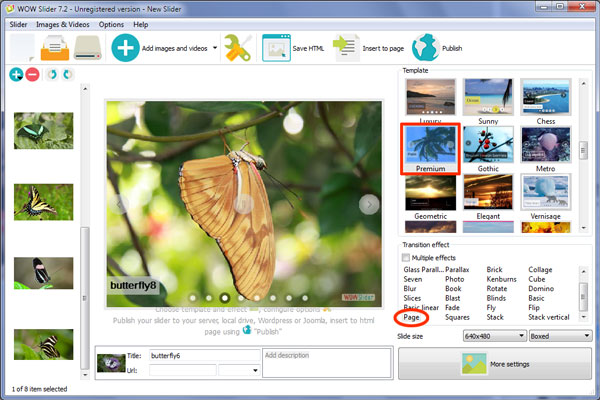This screenshot has height=400, width=600.
Task: Select the green butterfly slide thumbnail
Action: click(x=44, y=131)
